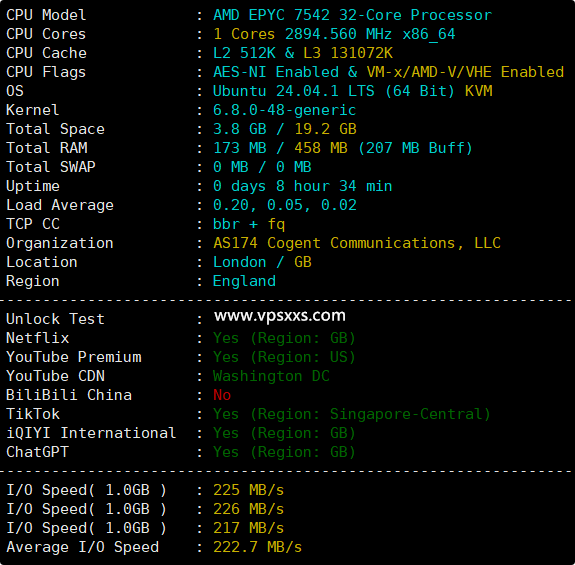
Task: Click the www.vpsxxs.com watermark link
Action: [280, 316]
